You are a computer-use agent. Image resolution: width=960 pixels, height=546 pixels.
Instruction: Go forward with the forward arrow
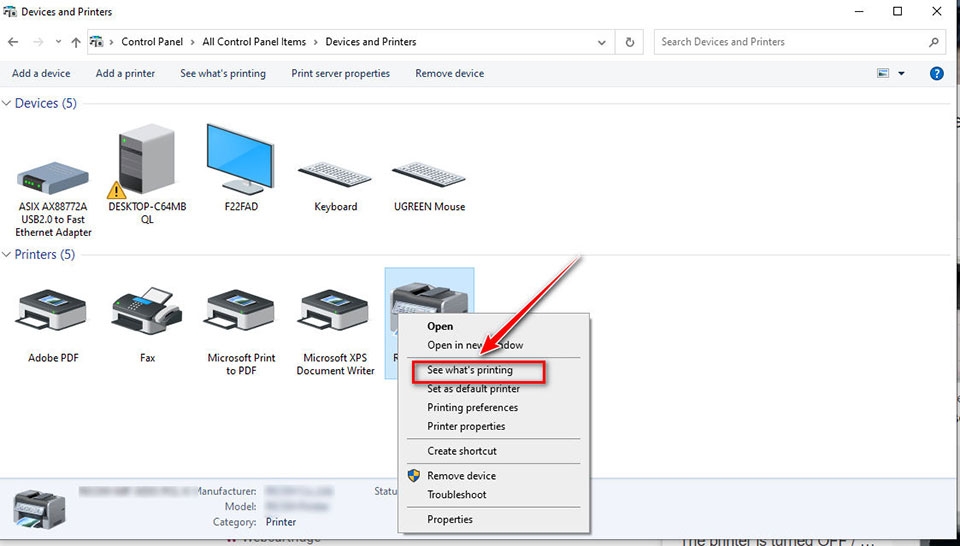(38, 42)
